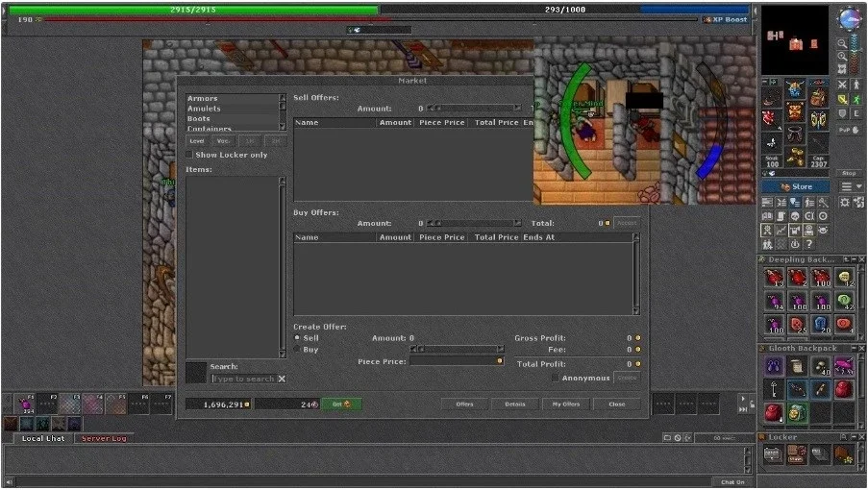Viewport: 868px width, 490px height.
Task: Click the armor slot item
Action: click(x=795, y=111)
